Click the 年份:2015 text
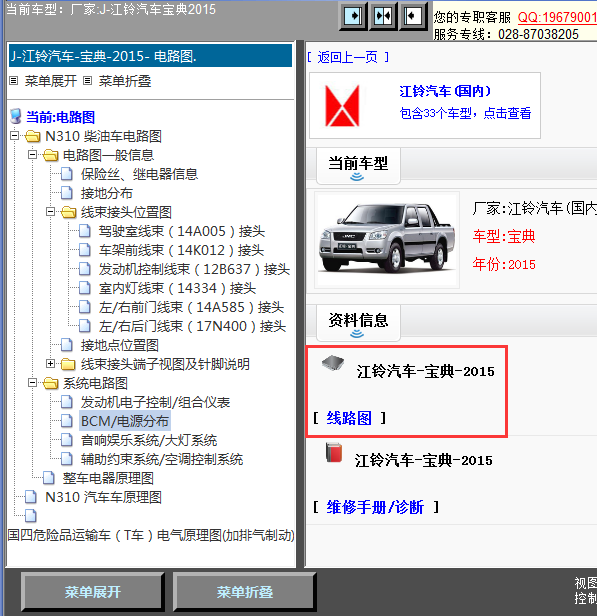 tap(504, 264)
